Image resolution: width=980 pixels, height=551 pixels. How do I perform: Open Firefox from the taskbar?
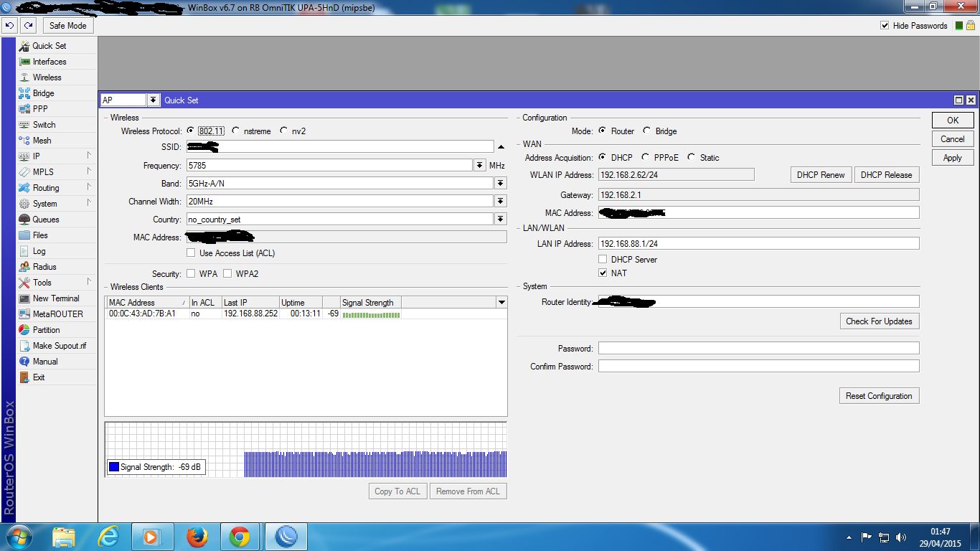pos(197,537)
